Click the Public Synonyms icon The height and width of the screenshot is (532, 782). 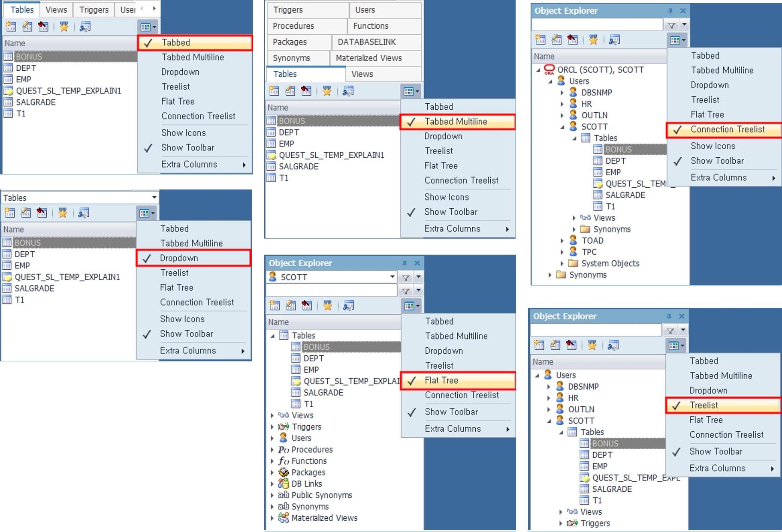283,495
